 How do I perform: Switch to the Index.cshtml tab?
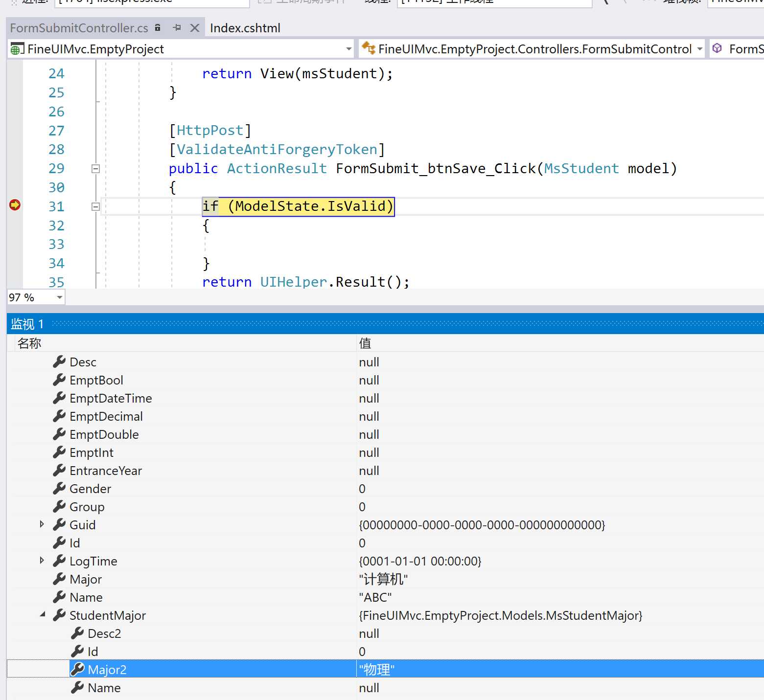pos(245,28)
